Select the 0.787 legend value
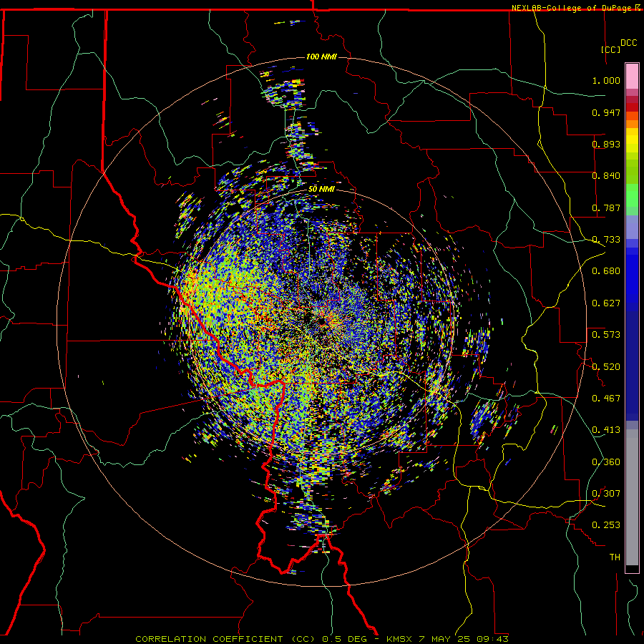This screenshot has width=644, height=644. click(x=606, y=208)
